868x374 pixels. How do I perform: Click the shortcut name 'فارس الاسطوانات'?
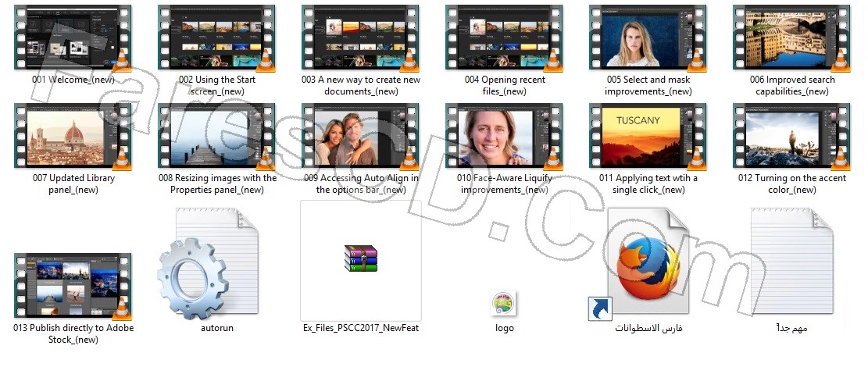point(648,328)
